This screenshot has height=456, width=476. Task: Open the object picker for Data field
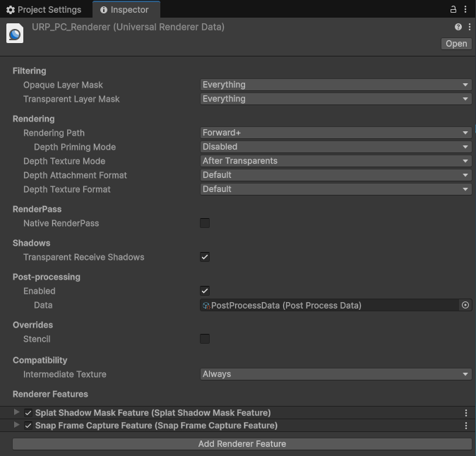pos(465,305)
